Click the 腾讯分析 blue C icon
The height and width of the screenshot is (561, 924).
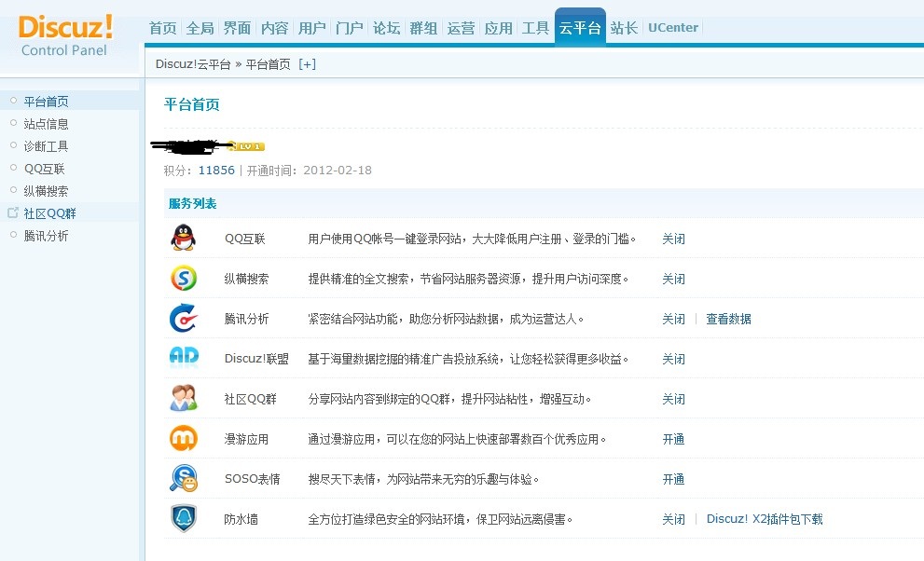[184, 319]
